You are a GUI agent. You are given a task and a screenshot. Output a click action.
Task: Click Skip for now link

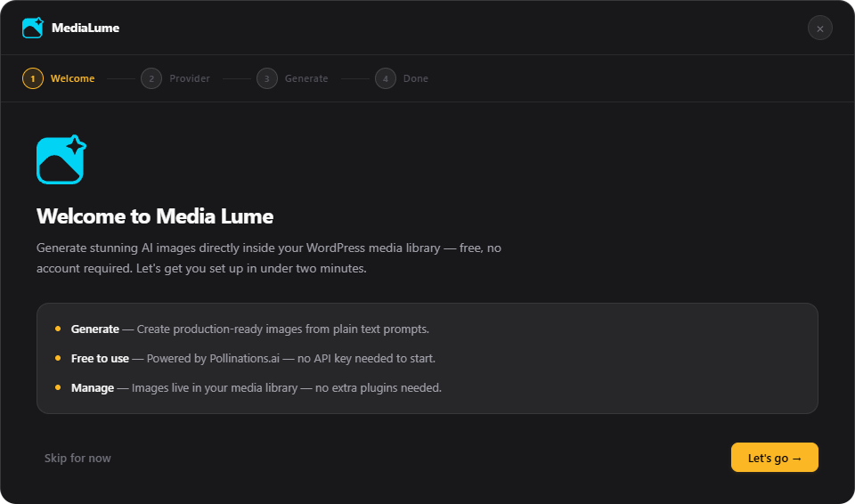pos(77,459)
